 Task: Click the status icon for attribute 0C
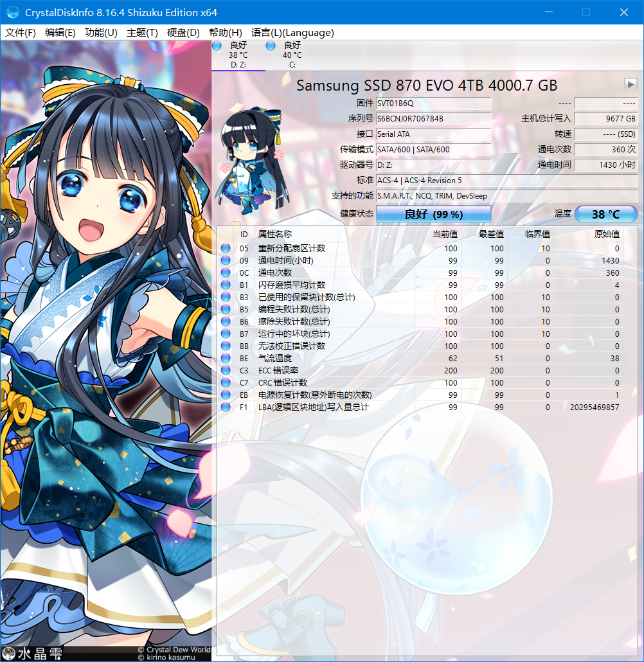[226, 273]
